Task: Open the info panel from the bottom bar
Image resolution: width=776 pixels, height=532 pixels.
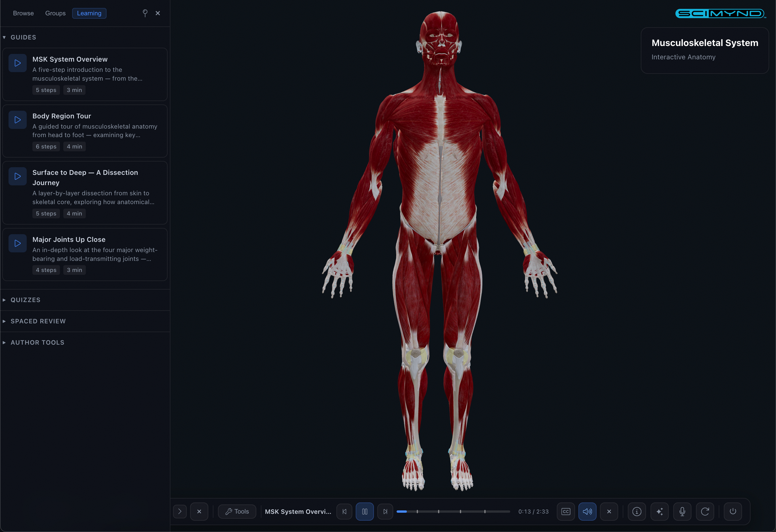Action: [x=637, y=511]
